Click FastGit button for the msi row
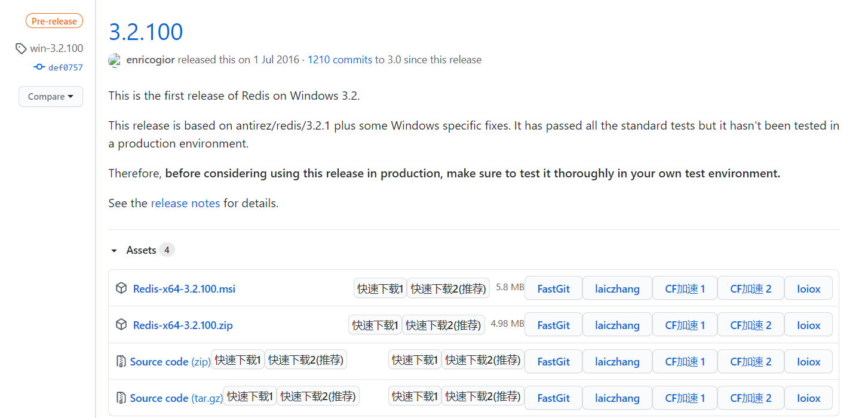868x418 pixels. click(553, 288)
